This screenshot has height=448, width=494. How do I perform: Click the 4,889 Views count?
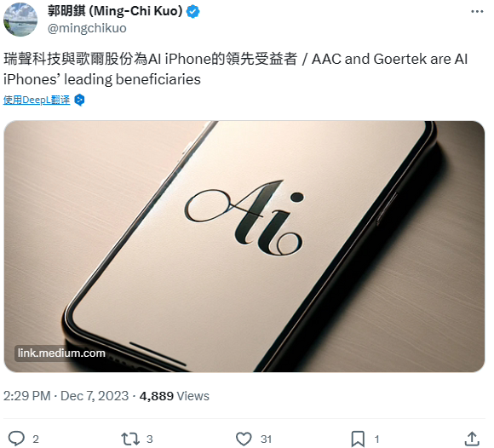[175, 396]
